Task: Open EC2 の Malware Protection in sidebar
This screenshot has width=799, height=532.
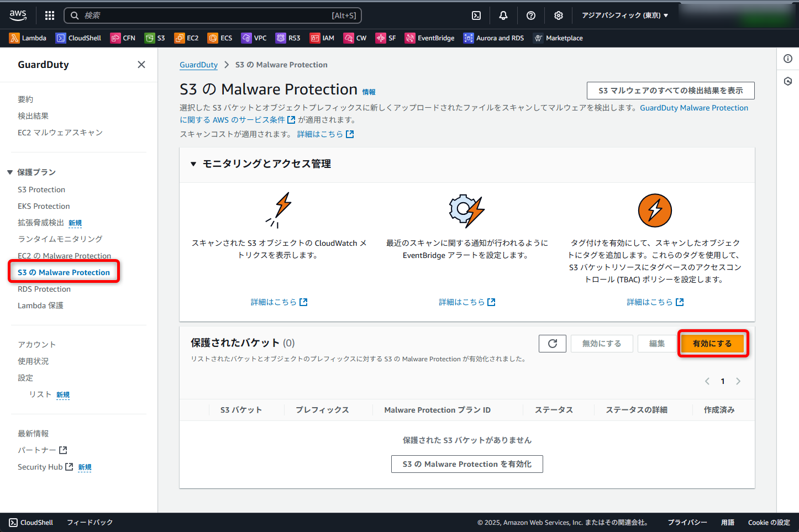Action: tap(64, 256)
